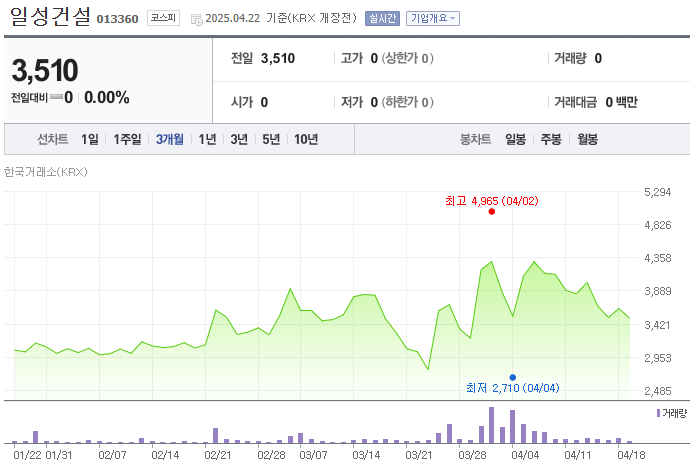
Task: Select the 3개월 line chart tab
Action: (x=169, y=139)
